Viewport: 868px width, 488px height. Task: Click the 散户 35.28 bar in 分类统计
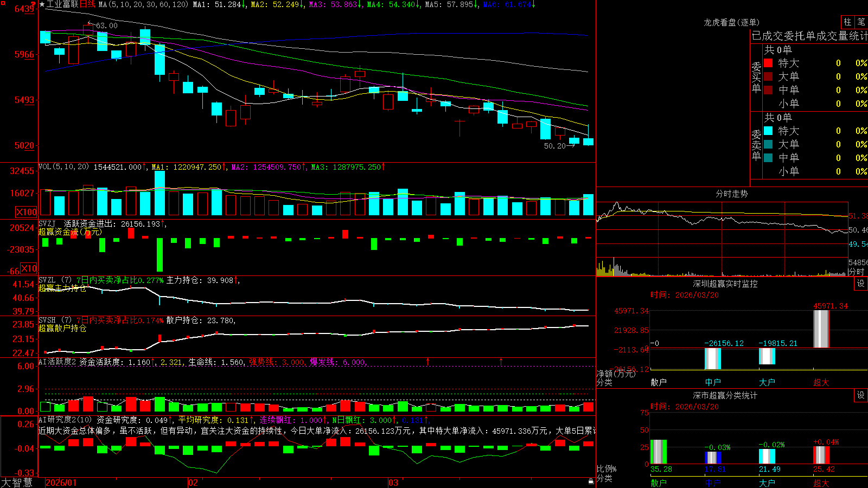pos(659,452)
